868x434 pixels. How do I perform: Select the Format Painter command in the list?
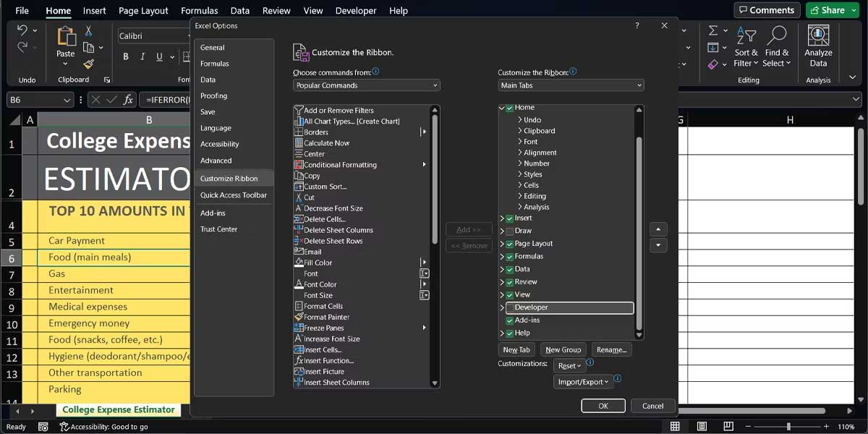pyautogui.click(x=325, y=317)
